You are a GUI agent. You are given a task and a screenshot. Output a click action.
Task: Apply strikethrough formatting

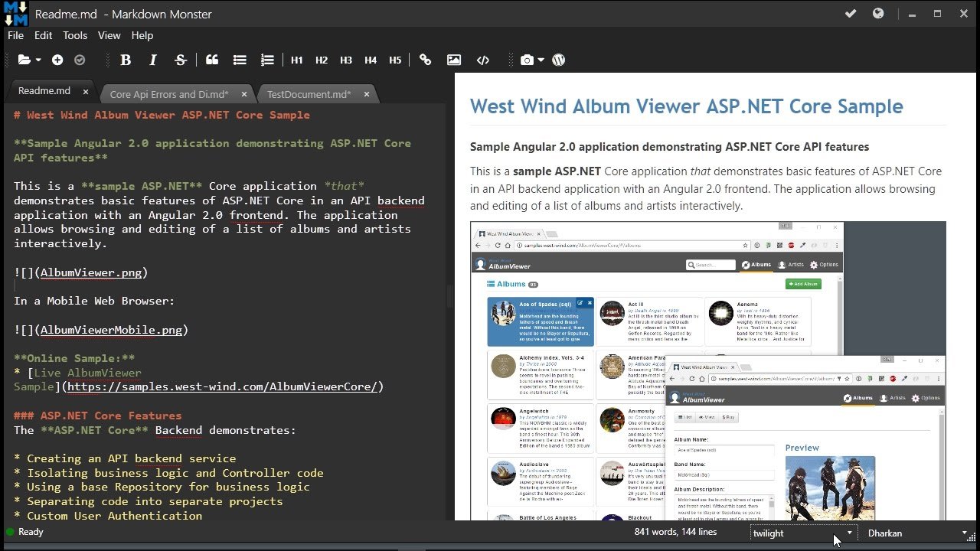(x=181, y=60)
